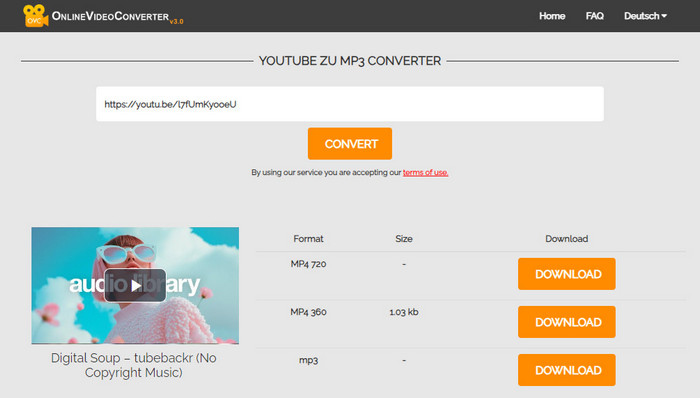Click the Download column header
The height and width of the screenshot is (398, 700).
567,239
